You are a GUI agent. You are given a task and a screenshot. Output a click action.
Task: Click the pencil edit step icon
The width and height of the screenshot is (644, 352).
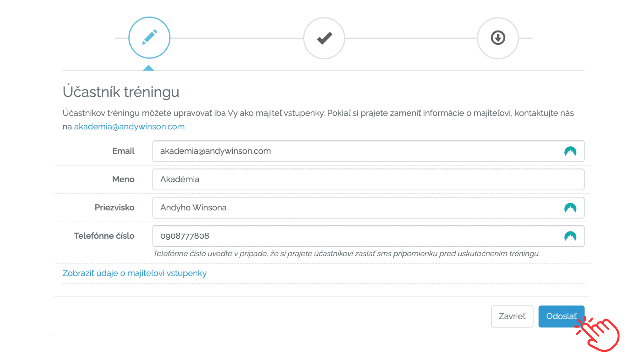click(149, 38)
